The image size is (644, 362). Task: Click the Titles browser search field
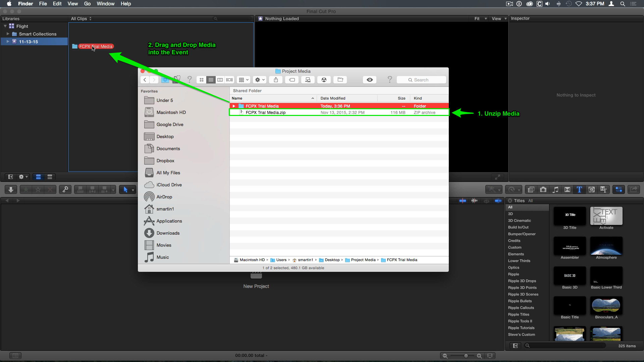click(x=566, y=346)
